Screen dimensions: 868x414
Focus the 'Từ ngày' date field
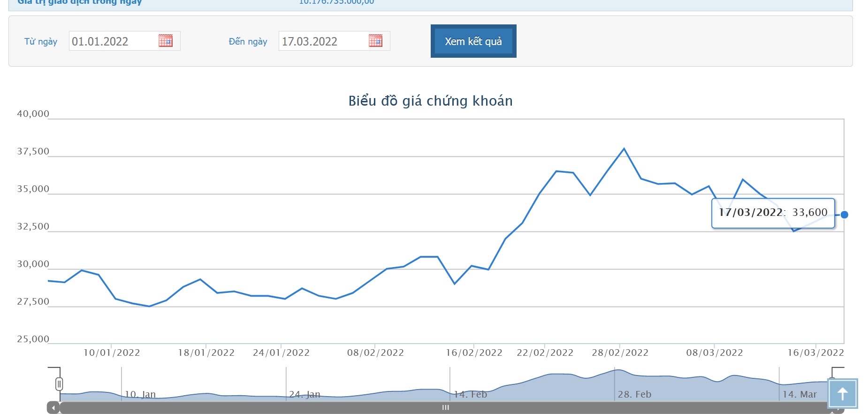click(113, 41)
